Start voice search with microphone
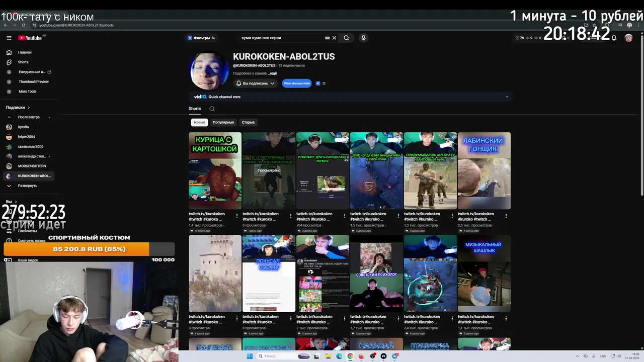Image resolution: width=644 pixels, height=362 pixels. pos(363,38)
